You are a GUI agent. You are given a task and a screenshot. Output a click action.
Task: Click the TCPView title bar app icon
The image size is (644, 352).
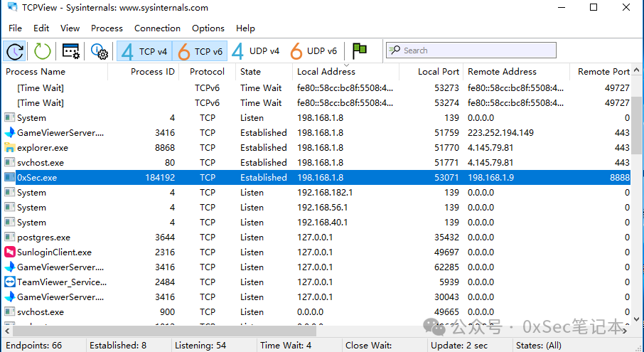coord(13,7)
